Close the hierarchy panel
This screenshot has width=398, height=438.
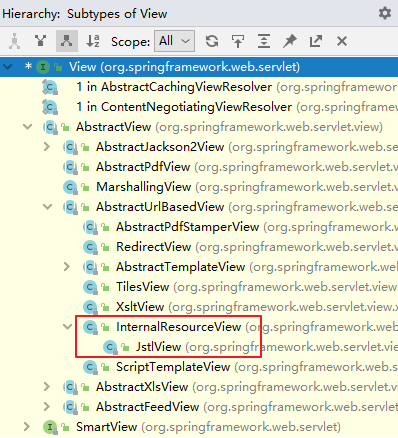[x=342, y=41]
